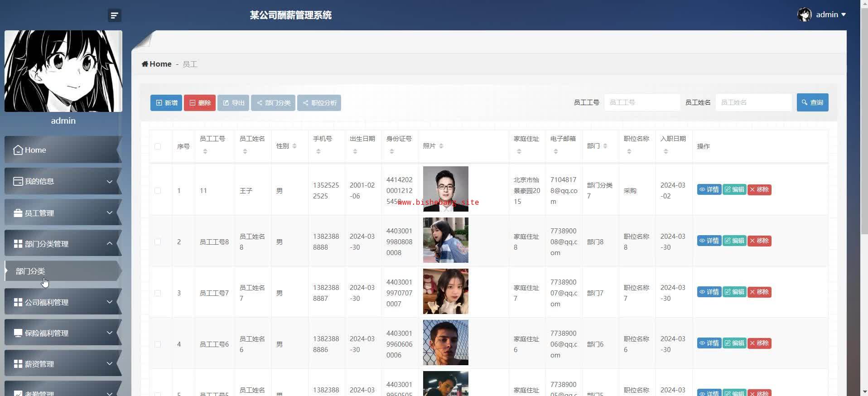View 详情 for 员工工号6
868x396 pixels.
click(709, 343)
